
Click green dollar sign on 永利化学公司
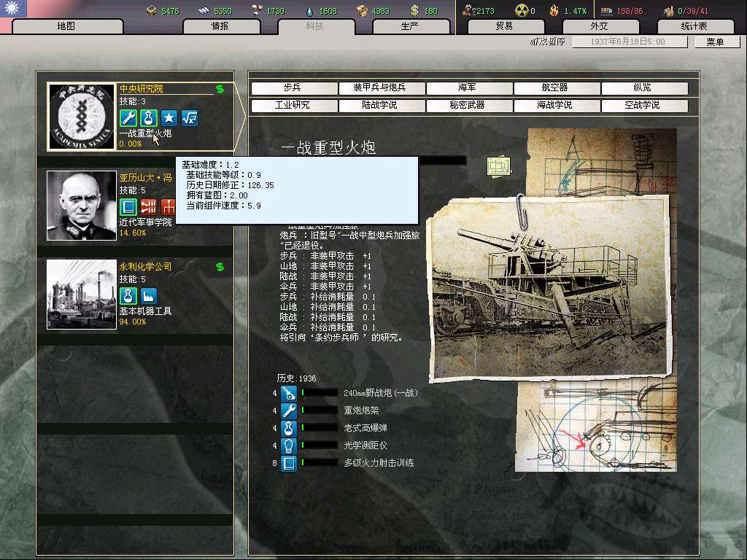pos(220,267)
